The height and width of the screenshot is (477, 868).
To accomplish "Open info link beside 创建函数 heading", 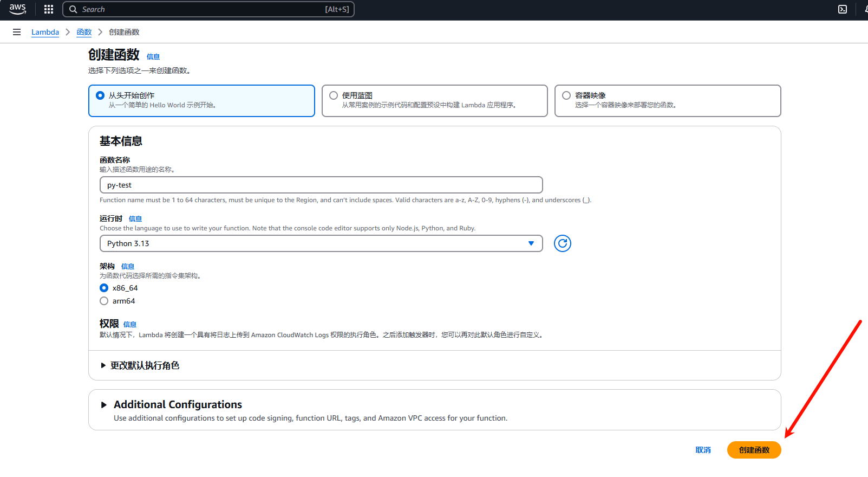I will pyautogui.click(x=153, y=56).
